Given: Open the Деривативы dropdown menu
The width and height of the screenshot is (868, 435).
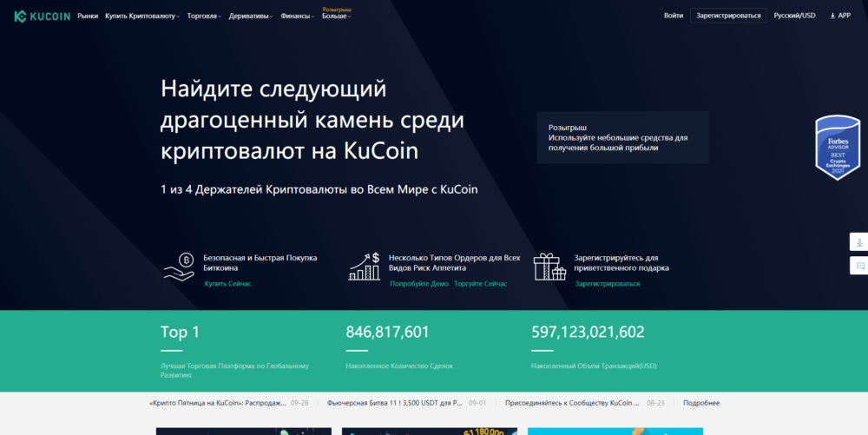Looking at the screenshot, I should [x=250, y=16].
